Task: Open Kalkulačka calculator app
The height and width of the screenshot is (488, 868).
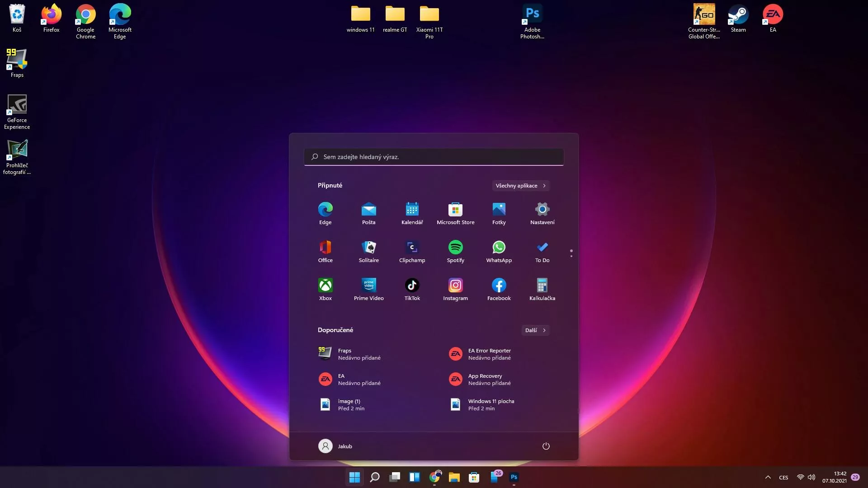Action: (542, 289)
